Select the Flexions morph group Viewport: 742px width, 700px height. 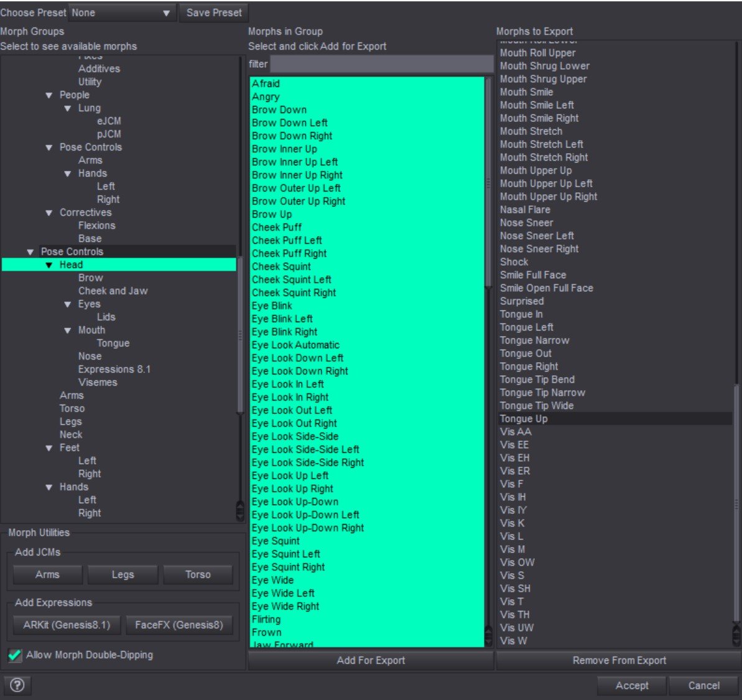point(96,226)
